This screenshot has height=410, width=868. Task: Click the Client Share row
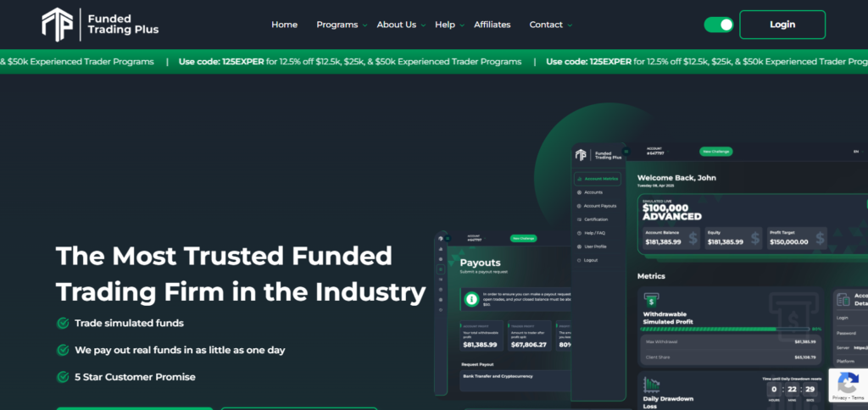pyautogui.click(x=731, y=357)
